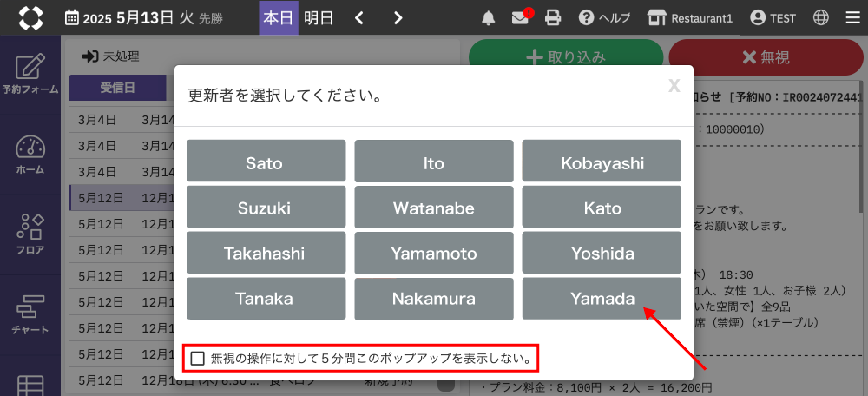This screenshot has height=396, width=868.
Task: Go to ホーム in sidebar
Action: click(x=30, y=155)
